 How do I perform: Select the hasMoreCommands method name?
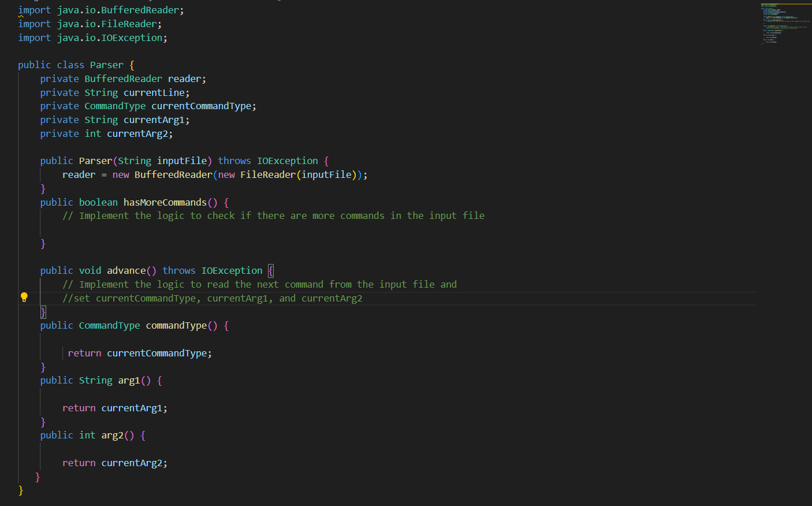point(166,202)
